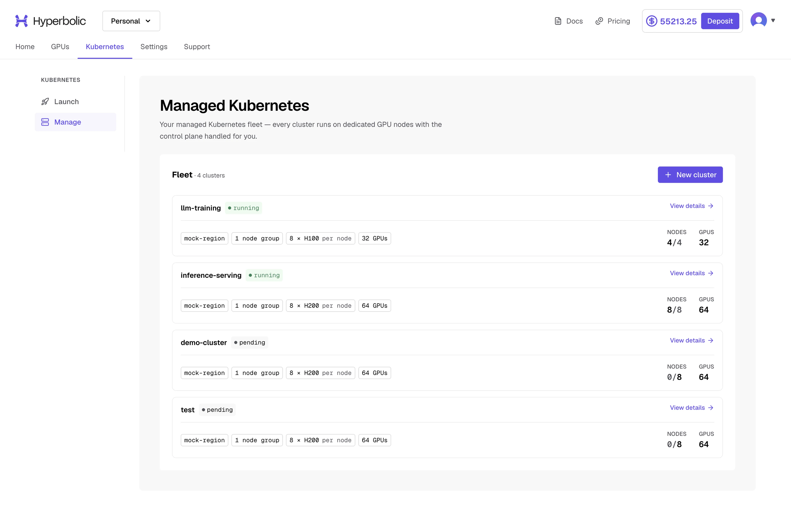
Task: Open the Support tab
Action: pyautogui.click(x=197, y=47)
